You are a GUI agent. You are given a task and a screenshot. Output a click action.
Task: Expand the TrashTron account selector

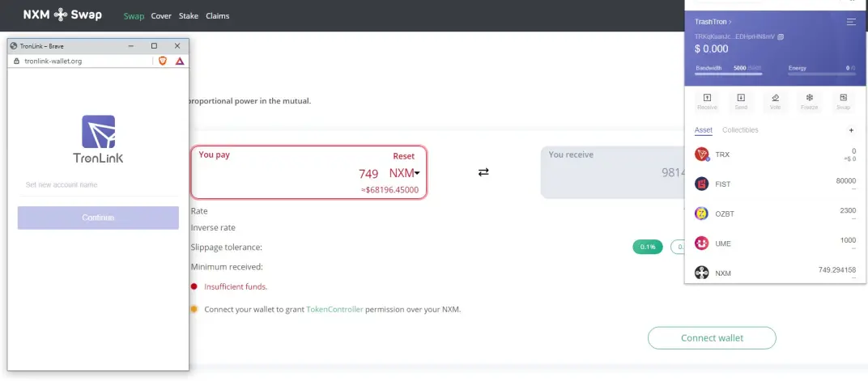[713, 22]
